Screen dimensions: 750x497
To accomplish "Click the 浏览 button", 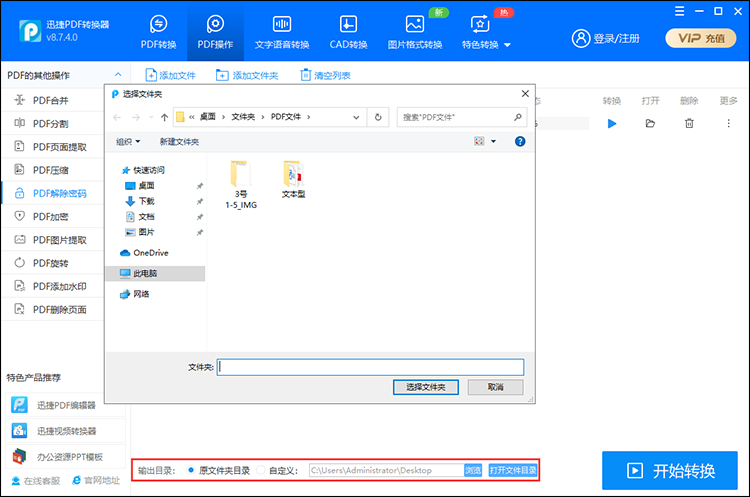I will coord(473,470).
